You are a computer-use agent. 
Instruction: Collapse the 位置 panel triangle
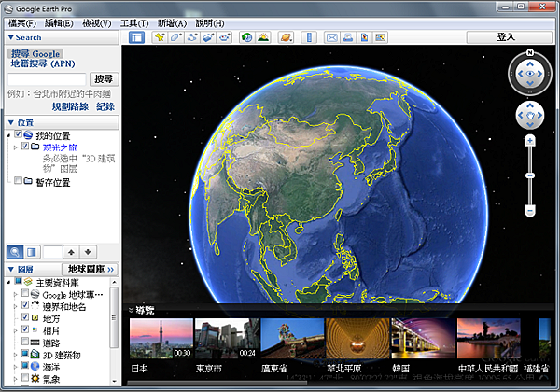click(10, 122)
